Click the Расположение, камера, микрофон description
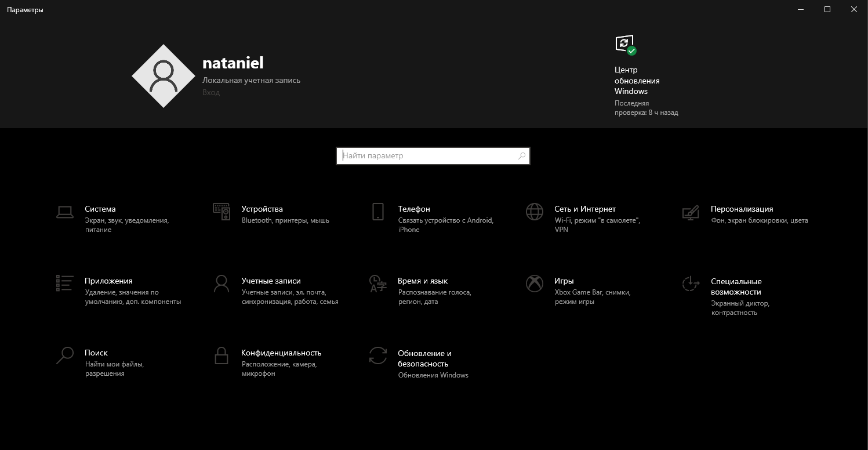This screenshot has height=450, width=868. click(x=279, y=369)
